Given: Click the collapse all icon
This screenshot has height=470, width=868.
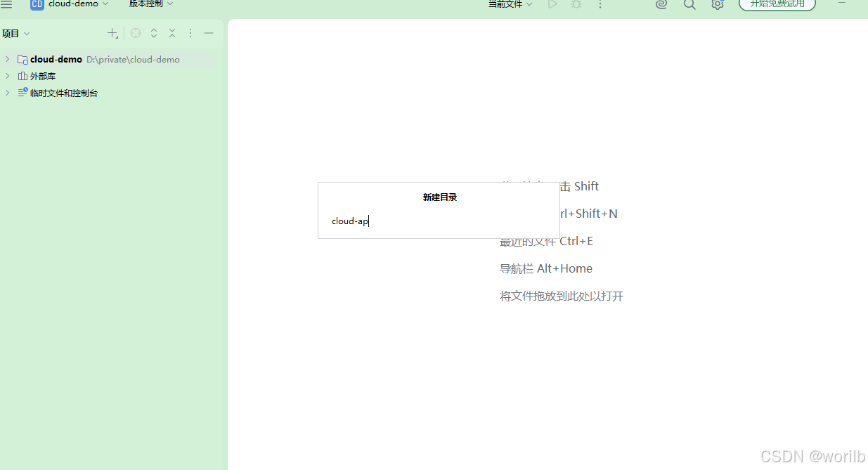Looking at the screenshot, I should (x=172, y=33).
